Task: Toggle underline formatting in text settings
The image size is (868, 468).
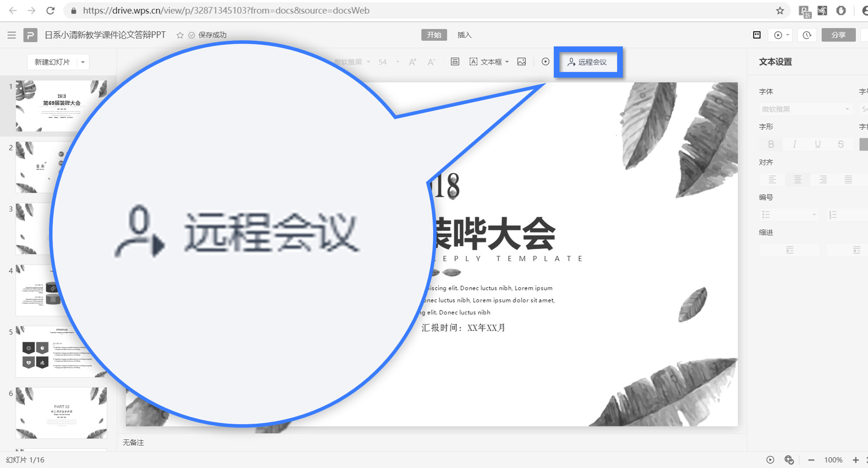Action: 818,144
